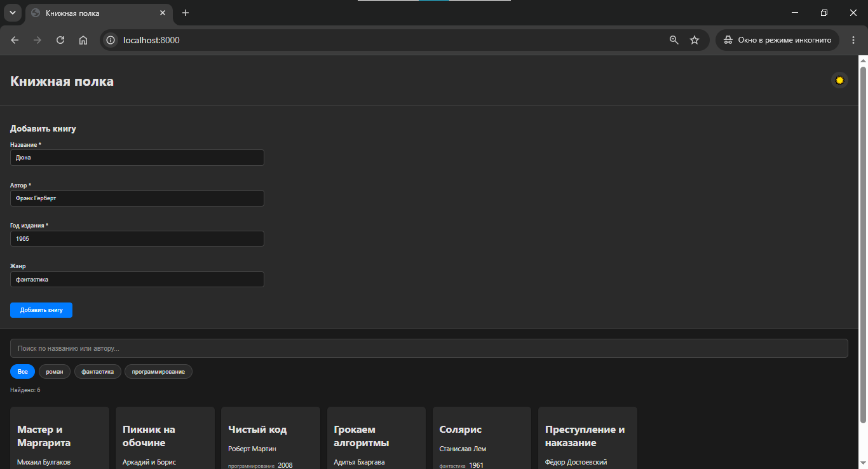The height and width of the screenshot is (469, 868).
Task: Open the Преступление и наказание book card
Action: click(x=588, y=438)
